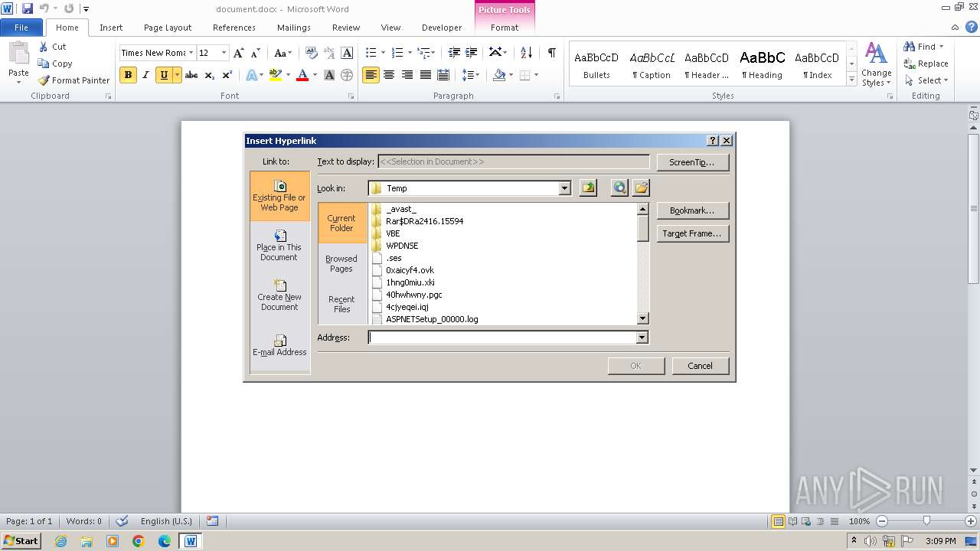Expand the Styles gallery more arrow

point(851,80)
